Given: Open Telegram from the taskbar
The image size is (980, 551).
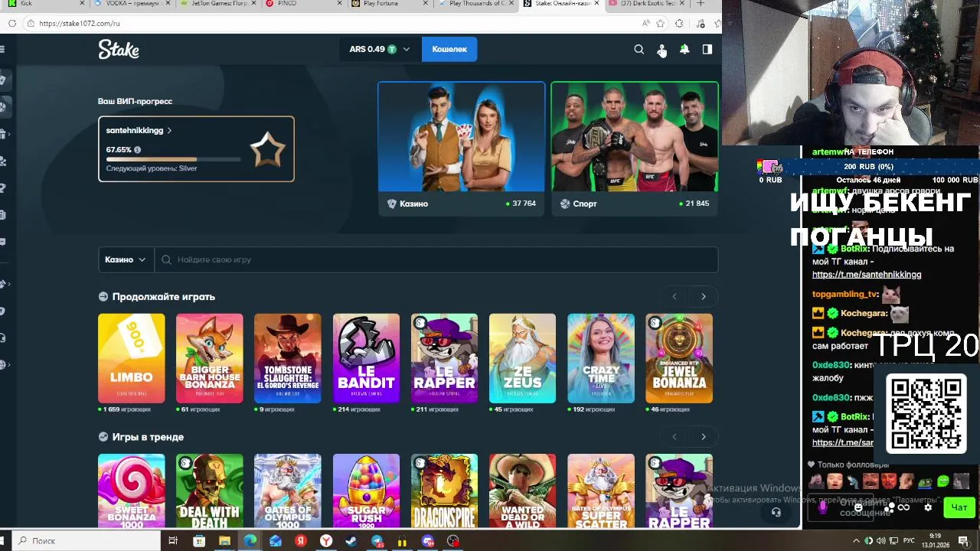Looking at the screenshot, I should click(377, 541).
